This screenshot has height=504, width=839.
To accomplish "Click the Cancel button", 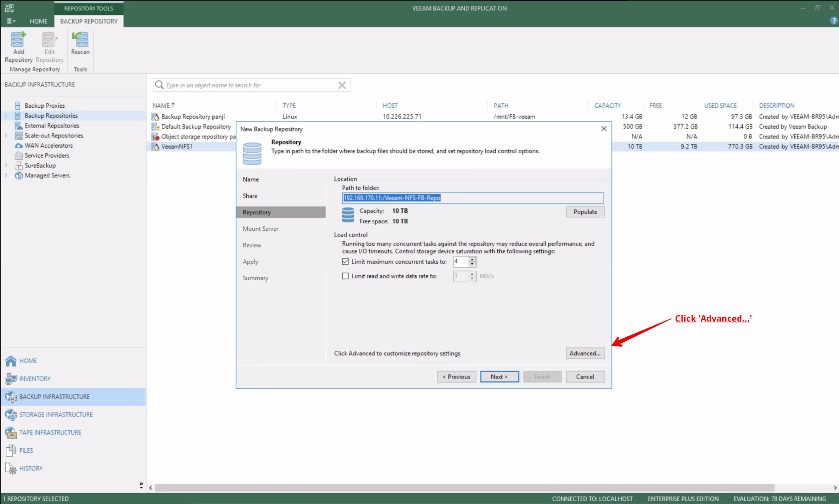I will (585, 377).
